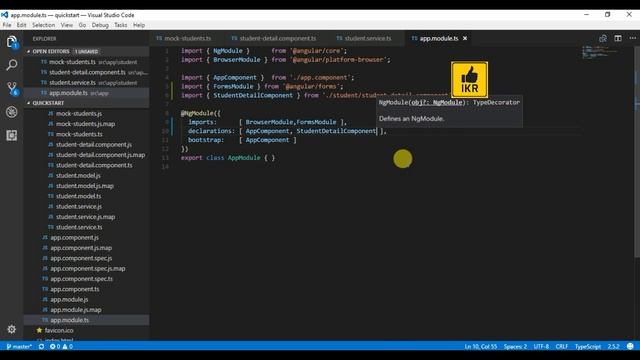Click the code minimap preview

click(600, 52)
